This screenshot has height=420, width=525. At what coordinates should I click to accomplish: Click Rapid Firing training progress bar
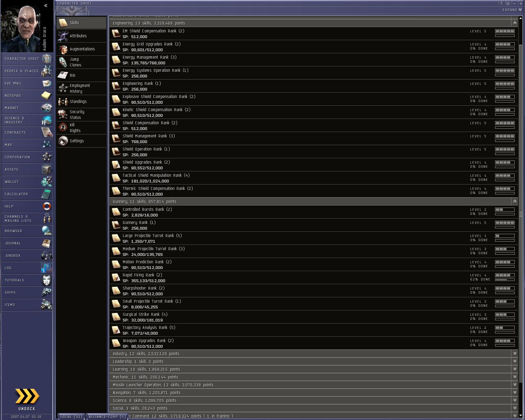[x=505, y=280]
